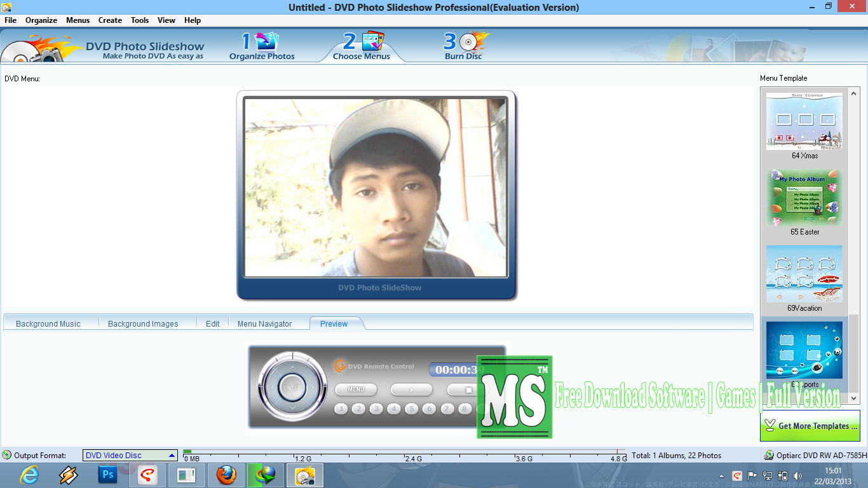Open the Help menu
The height and width of the screenshot is (488, 868).
[x=193, y=20]
